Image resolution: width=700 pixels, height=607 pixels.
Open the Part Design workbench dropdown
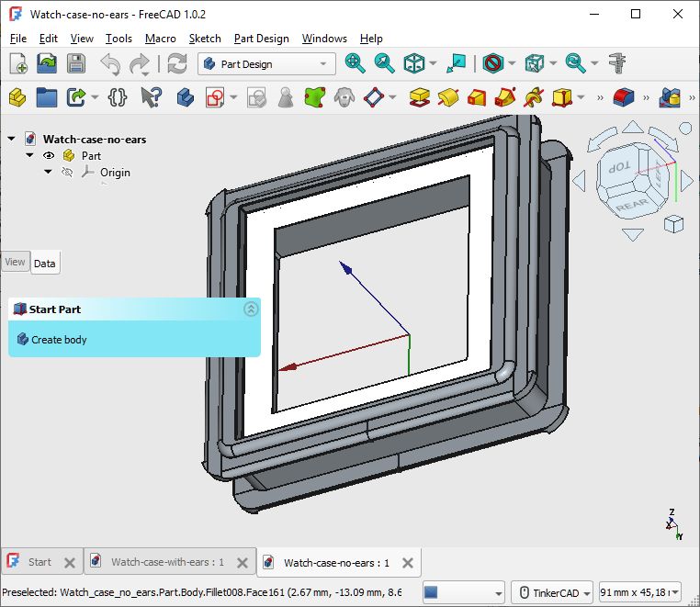(x=266, y=64)
